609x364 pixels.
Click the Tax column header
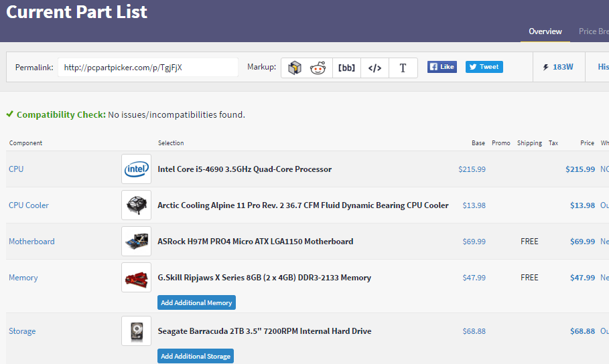pos(553,143)
